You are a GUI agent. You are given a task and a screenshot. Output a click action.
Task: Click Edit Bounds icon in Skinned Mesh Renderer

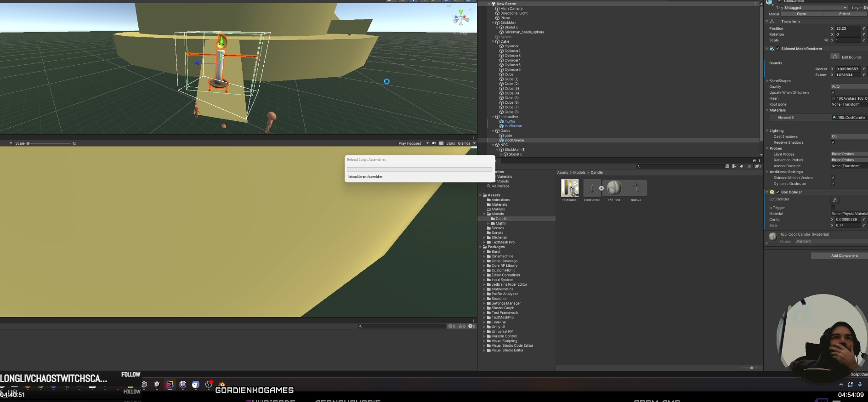tap(835, 57)
